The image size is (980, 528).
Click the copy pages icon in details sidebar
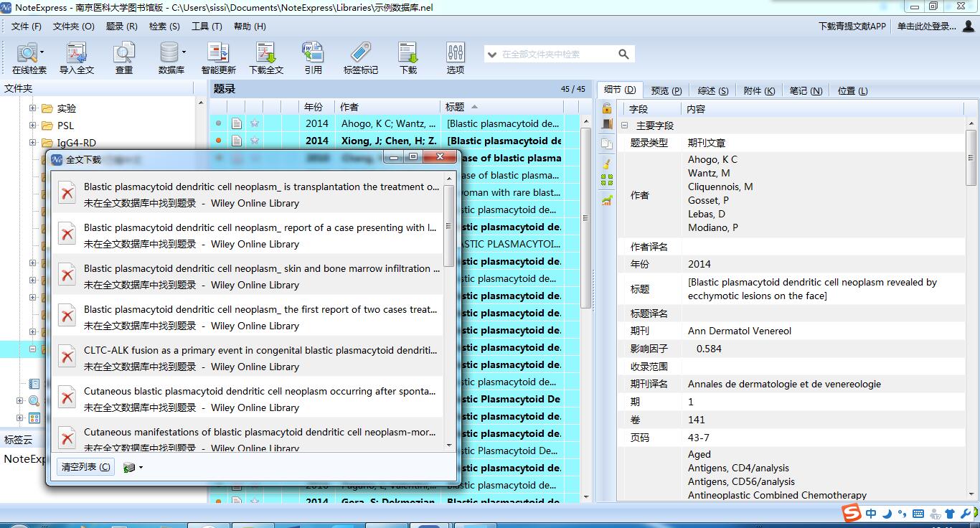click(x=607, y=143)
